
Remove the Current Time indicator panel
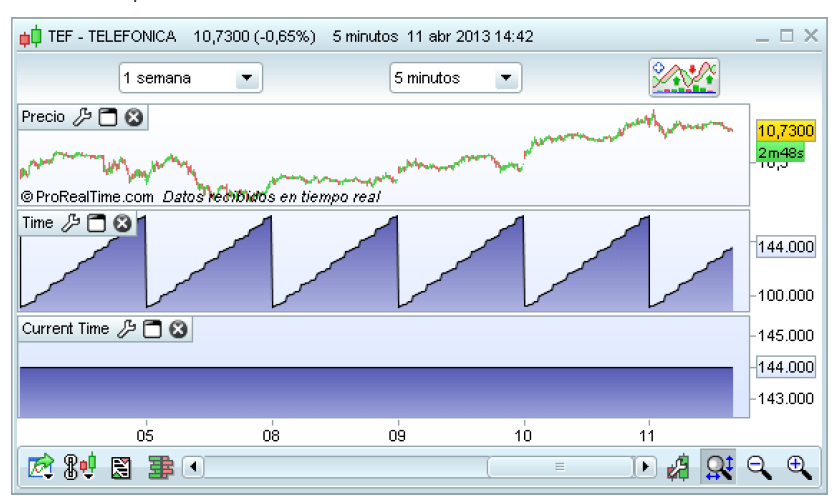tap(178, 329)
